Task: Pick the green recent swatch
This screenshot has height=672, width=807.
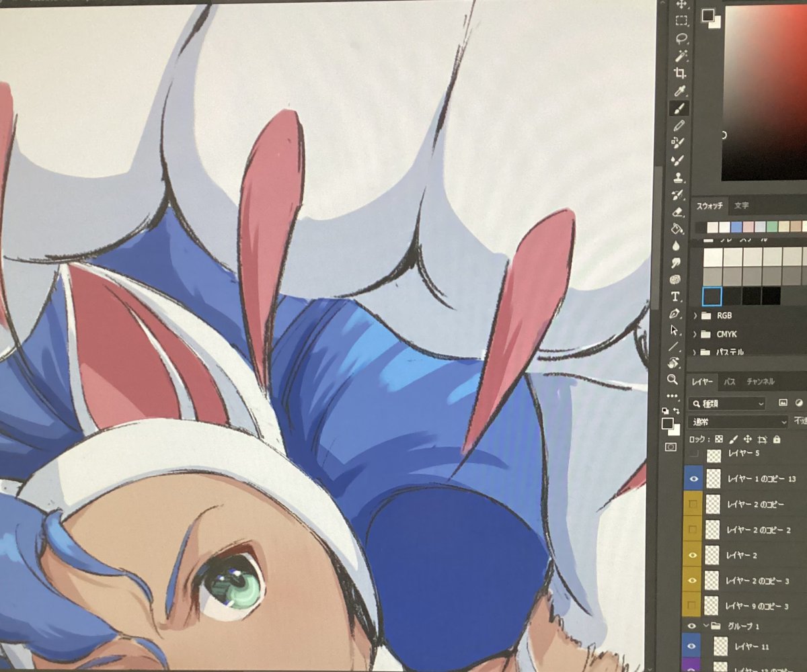Action: [772, 227]
